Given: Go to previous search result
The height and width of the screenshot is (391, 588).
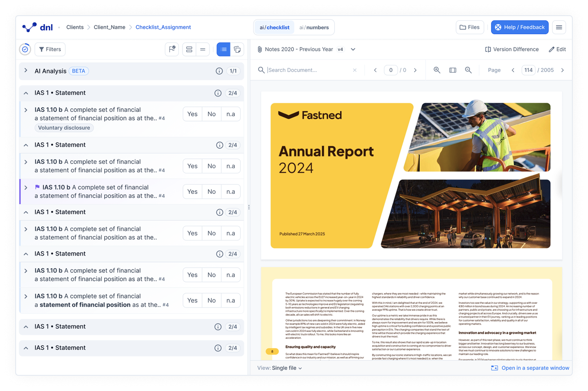Looking at the screenshot, I should (375, 70).
